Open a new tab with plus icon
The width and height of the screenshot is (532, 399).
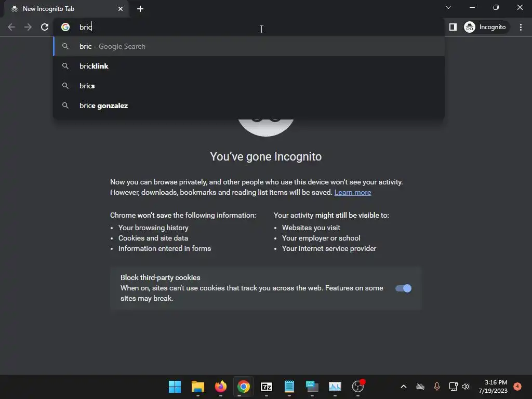(x=140, y=9)
